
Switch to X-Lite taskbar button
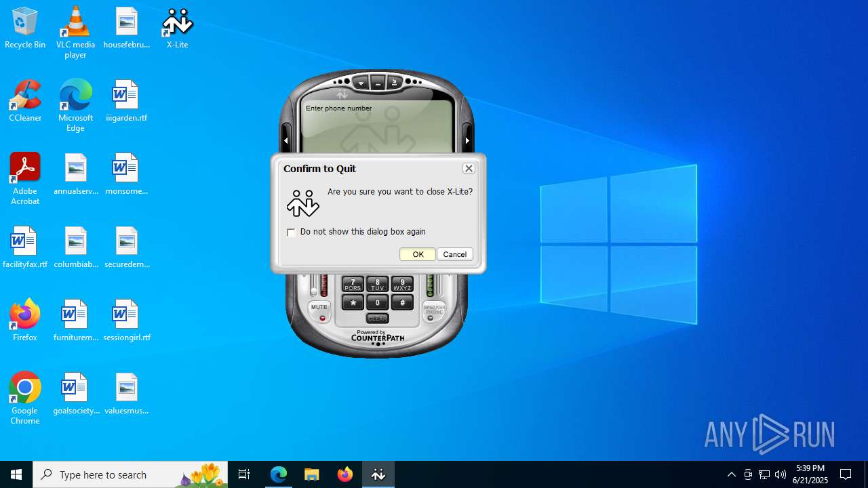[378, 474]
